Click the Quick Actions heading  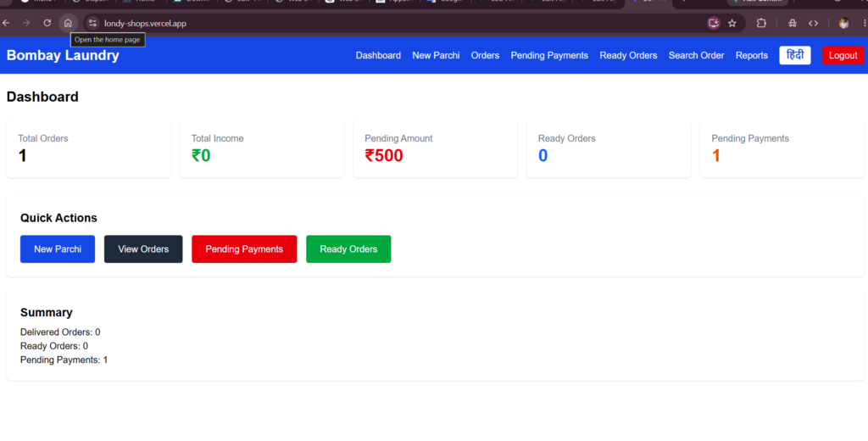[x=58, y=218]
